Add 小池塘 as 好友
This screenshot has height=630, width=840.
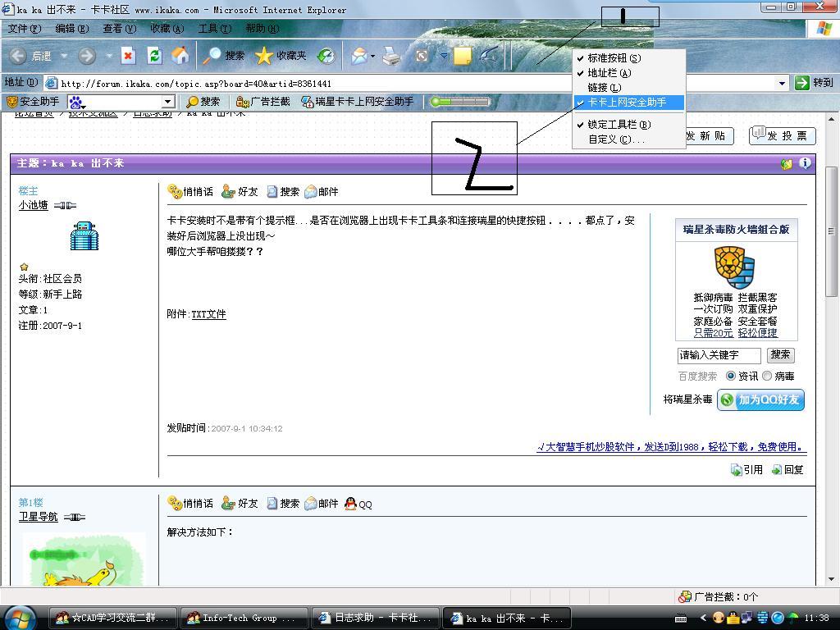[240, 191]
